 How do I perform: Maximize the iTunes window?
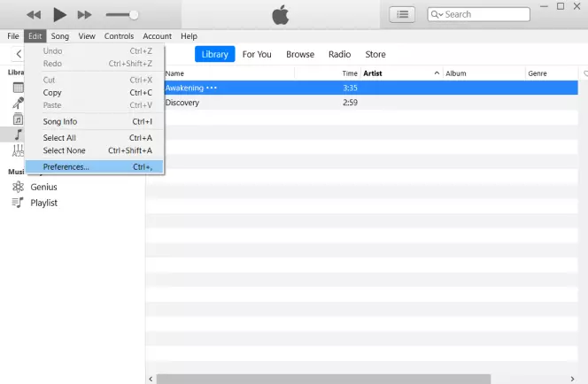(561, 6)
